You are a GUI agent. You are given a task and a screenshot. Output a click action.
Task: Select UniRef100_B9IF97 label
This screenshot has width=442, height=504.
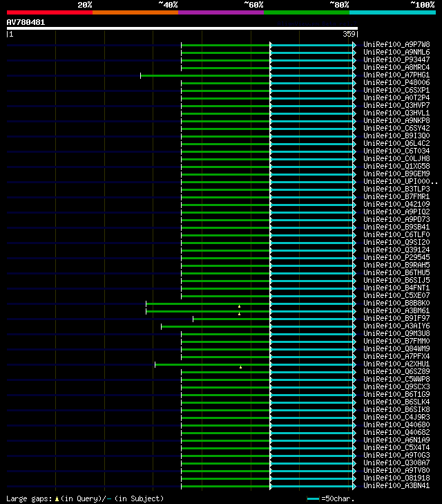point(396,318)
